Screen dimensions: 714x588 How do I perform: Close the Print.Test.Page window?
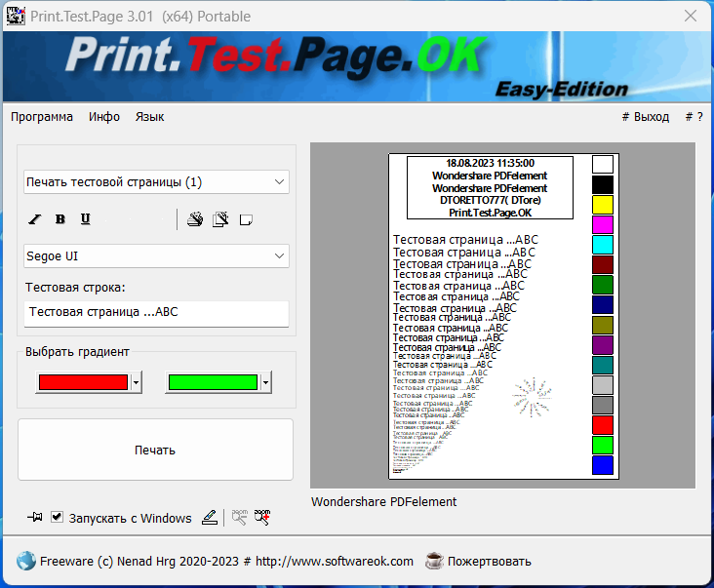pos(691,16)
